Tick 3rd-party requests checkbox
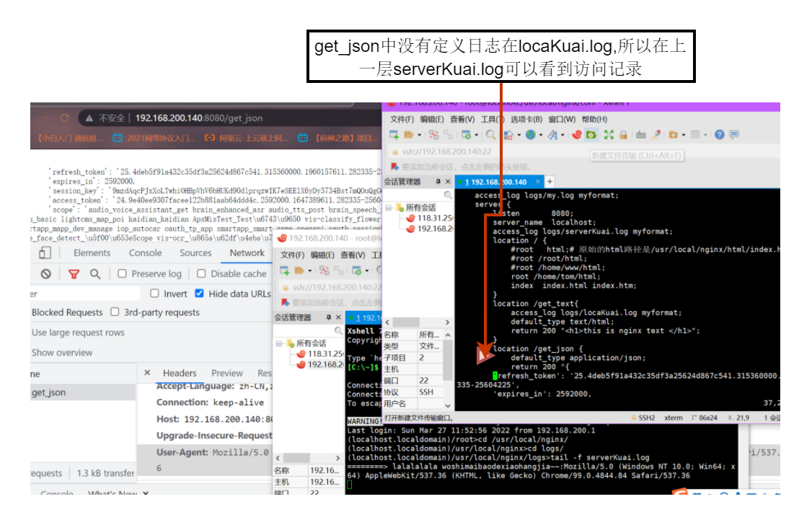The width and height of the screenshot is (812, 525). click(115, 312)
